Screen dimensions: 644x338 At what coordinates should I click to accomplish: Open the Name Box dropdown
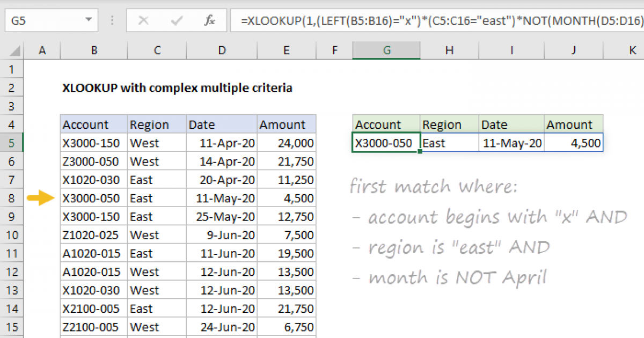90,20
